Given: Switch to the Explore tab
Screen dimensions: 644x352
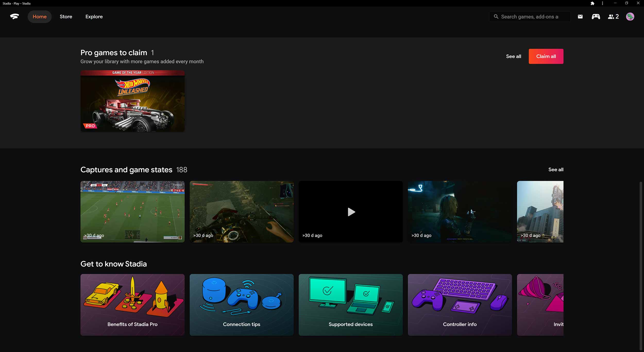Looking at the screenshot, I should click(94, 16).
